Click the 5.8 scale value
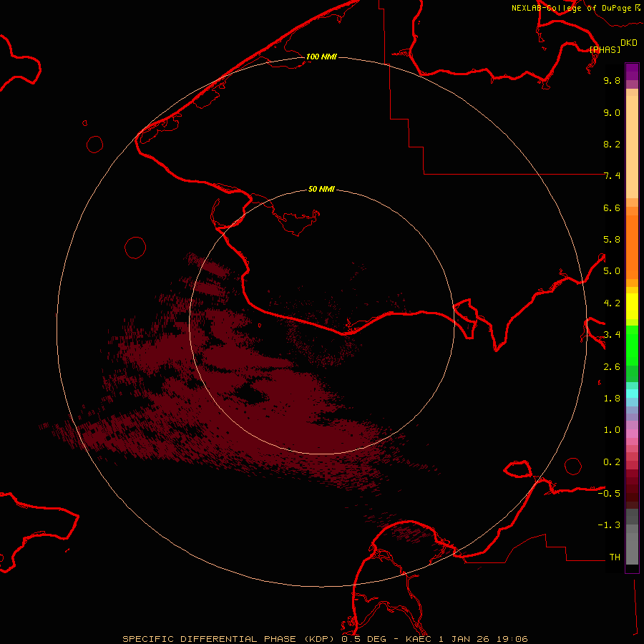Viewport: 644px width, 644px height. pos(612,240)
